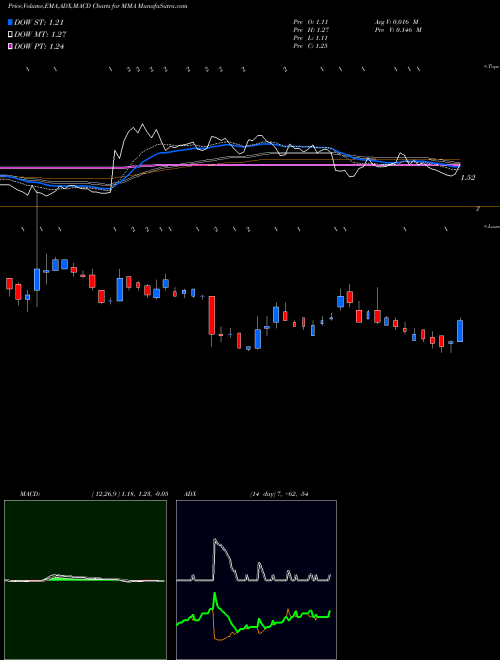Click the white price line peak in EMA chart
The height and width of the screenshot is (660, 500).
(142, 125)
